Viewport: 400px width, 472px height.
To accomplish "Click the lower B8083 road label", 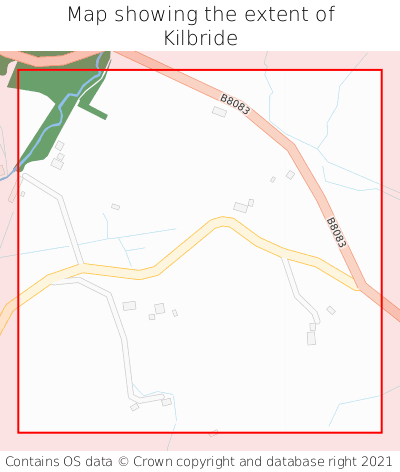I will coord(336,232).
